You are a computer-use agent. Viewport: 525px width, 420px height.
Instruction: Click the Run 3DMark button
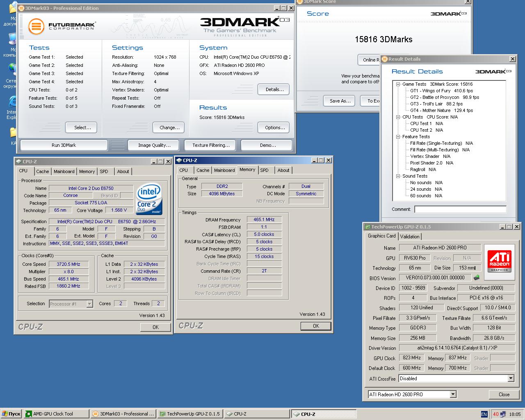coord(64,145)
